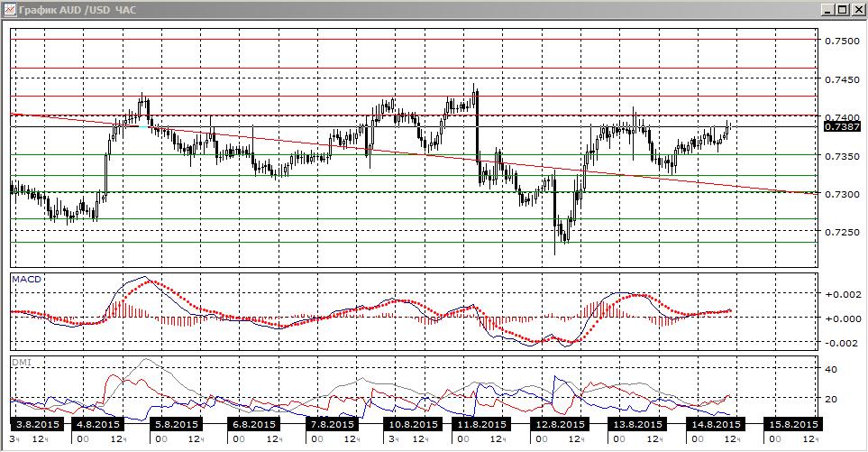Select the 3.8.2015 date marker
Viewport: 868px width, 452px height.
(38, 424)
